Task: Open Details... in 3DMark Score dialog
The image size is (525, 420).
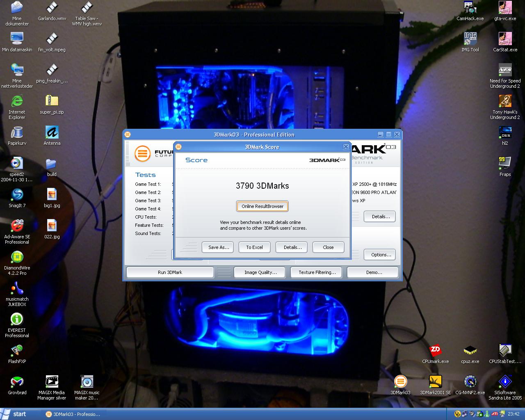Action: 292,247
